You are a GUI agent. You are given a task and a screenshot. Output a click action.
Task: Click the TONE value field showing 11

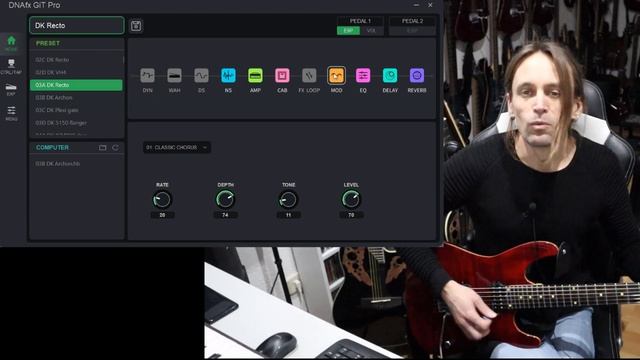click(288, 215)
